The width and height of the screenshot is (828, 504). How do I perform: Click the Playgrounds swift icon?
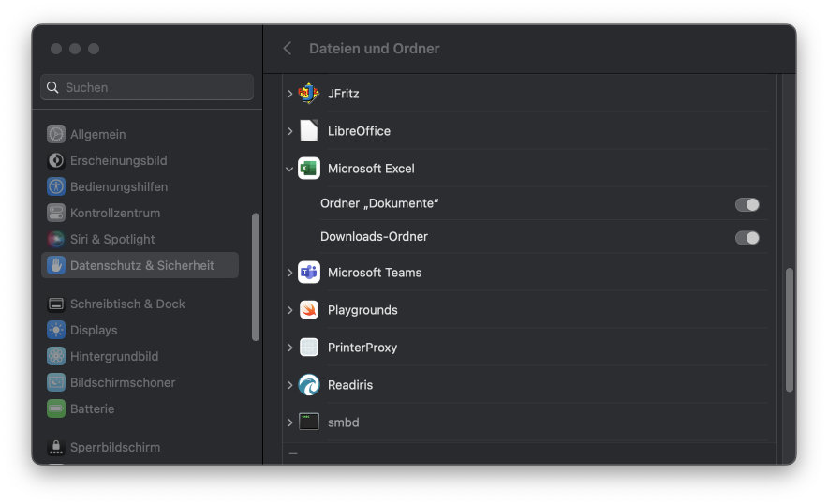(309, 310)
